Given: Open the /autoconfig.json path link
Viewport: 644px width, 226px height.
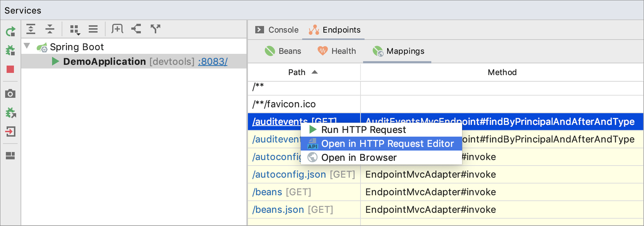Looking at the screenshot, I should pyautogui.click(x=289, y=174).
